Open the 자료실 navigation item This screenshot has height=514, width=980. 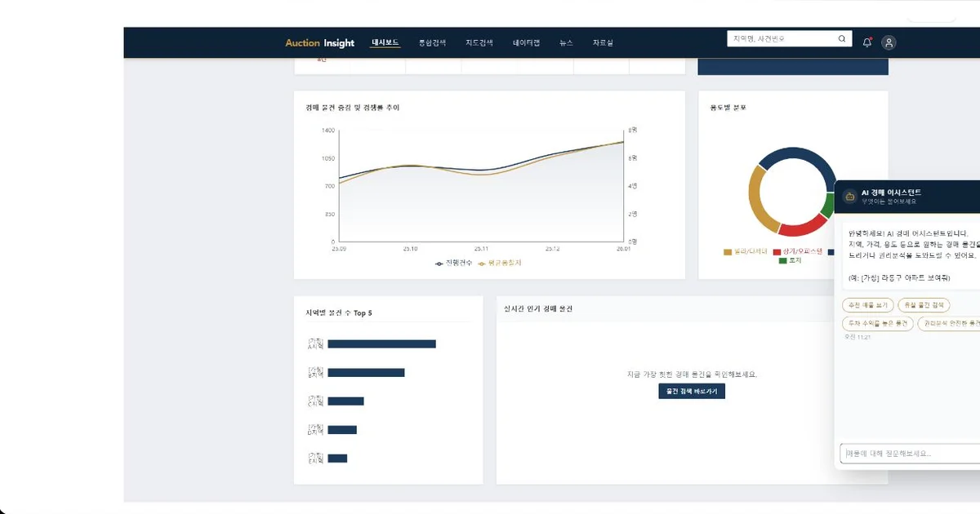click(x=603, y=42)
